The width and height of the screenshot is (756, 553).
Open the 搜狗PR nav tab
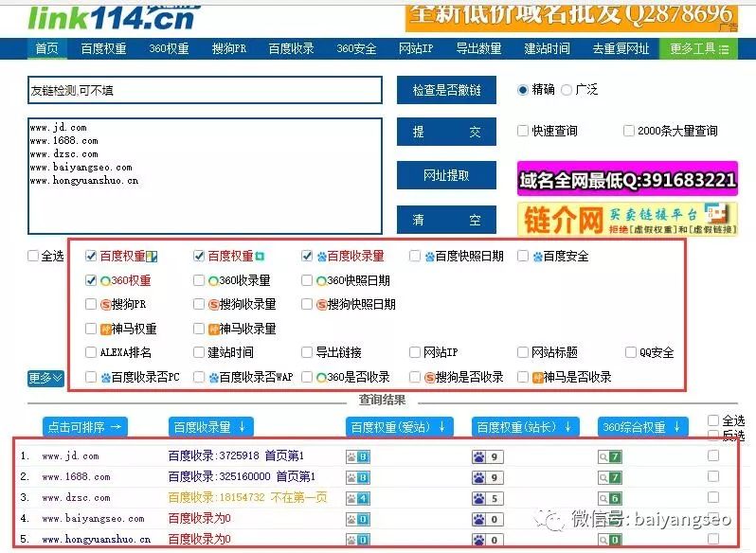[x=229, y=48]
